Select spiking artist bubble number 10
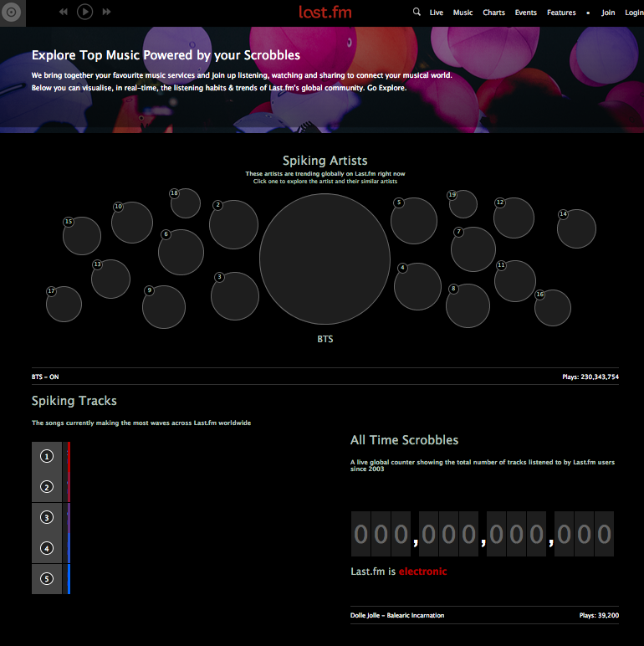Viewport: 644px width, 646px height. 132,223
